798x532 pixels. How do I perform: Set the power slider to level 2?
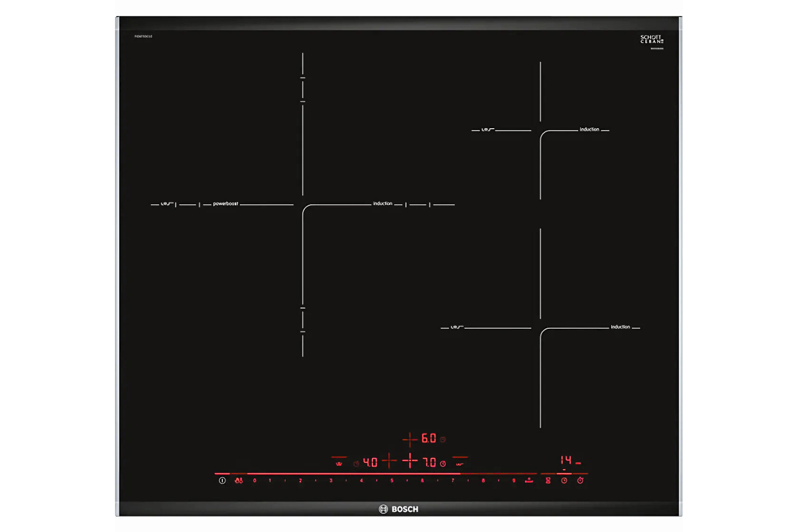pos(301,480)
